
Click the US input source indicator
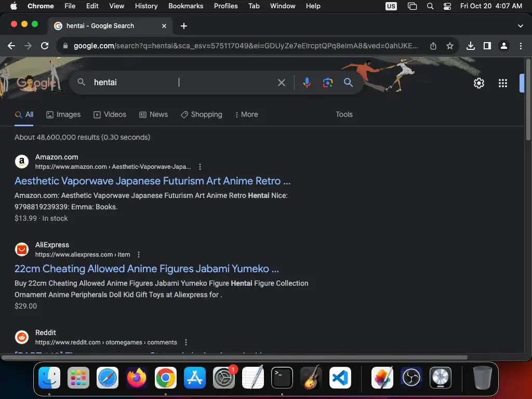[x=391, y=6]
